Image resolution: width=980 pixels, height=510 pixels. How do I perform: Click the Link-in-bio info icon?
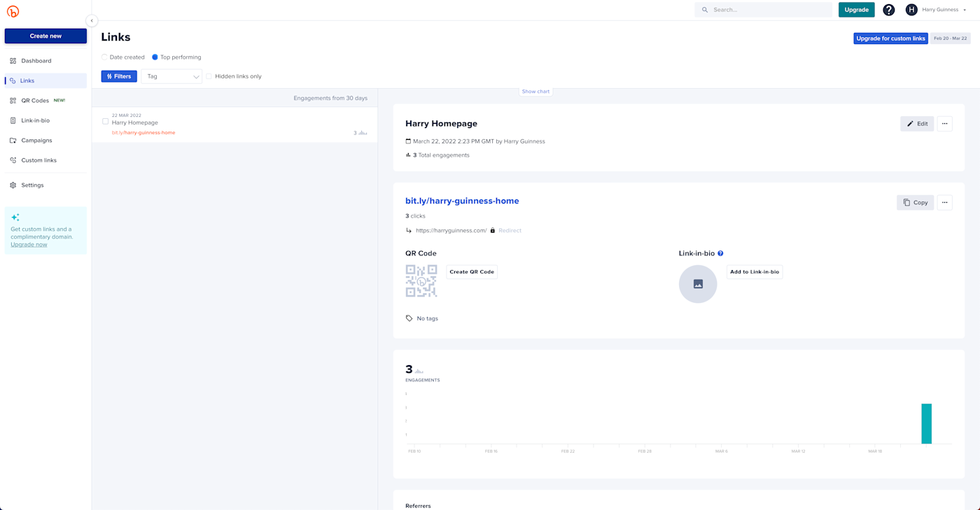click(x=720, y=253)
